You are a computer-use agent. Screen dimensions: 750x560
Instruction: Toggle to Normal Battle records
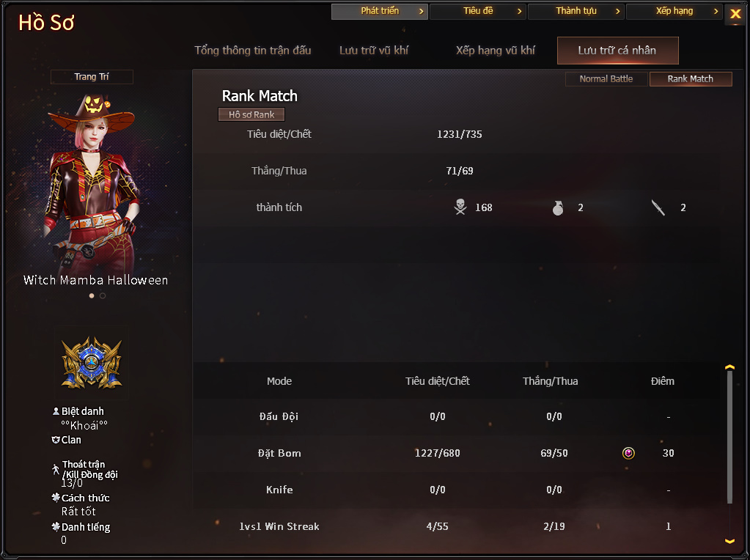606,79
